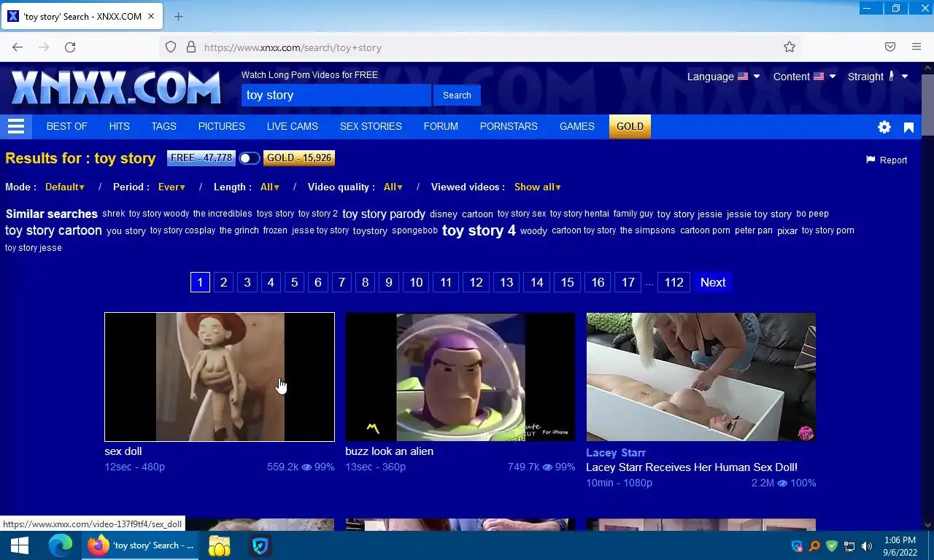Toggle the switch between FREE and GOLD results
The width and height of the screenshot is (934, 560).
click(249, 158)
